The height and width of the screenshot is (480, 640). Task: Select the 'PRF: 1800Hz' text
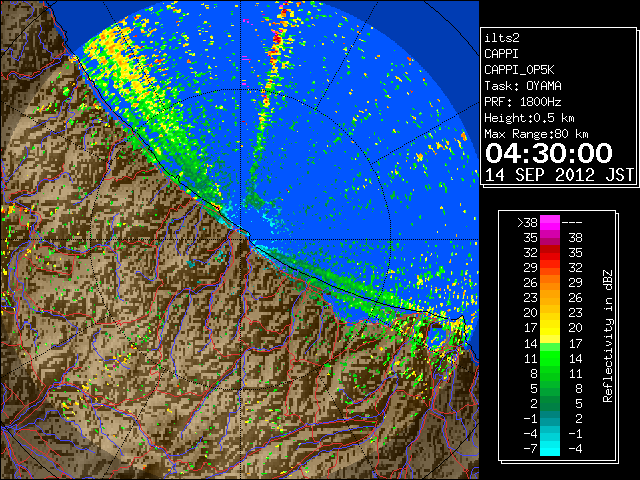[x=523, y=102]
